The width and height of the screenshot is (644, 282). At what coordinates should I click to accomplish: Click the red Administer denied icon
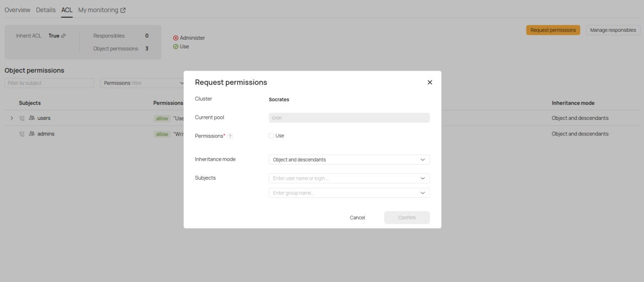pos(176,38)
